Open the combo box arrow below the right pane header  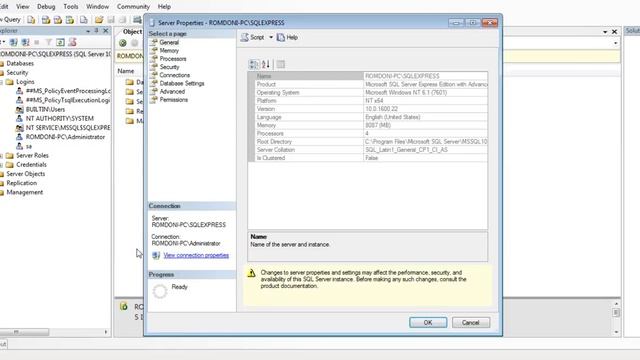pyautogui.click(x=615, y=43)
